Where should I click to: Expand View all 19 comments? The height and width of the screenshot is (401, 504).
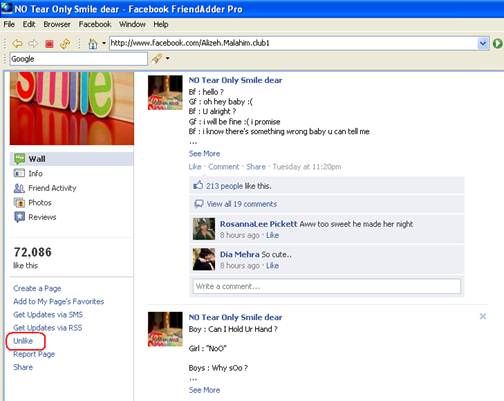(242, 204)
